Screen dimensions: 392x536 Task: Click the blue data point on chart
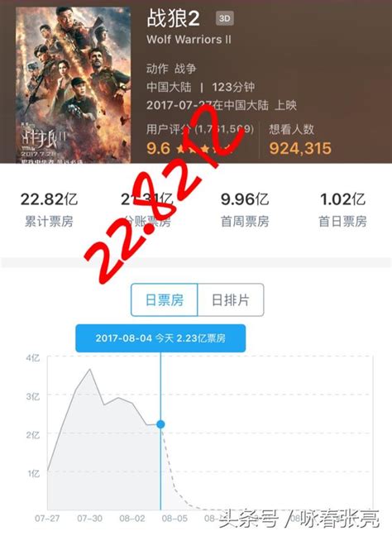160,424
